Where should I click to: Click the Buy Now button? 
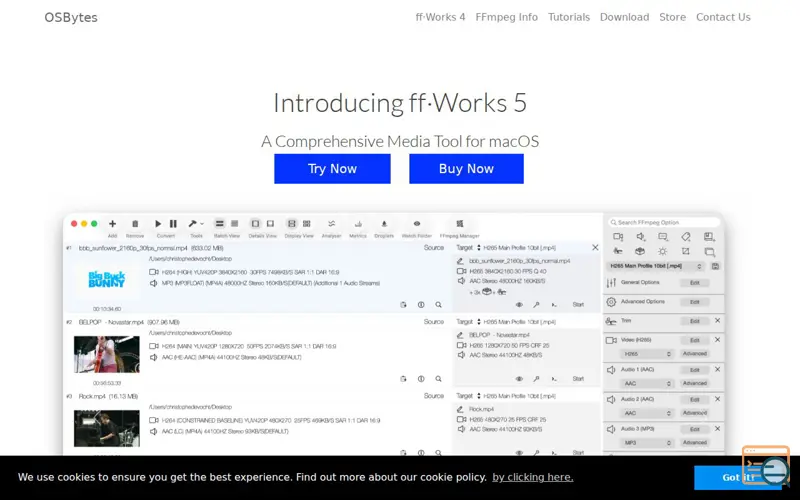coord(466,169)
